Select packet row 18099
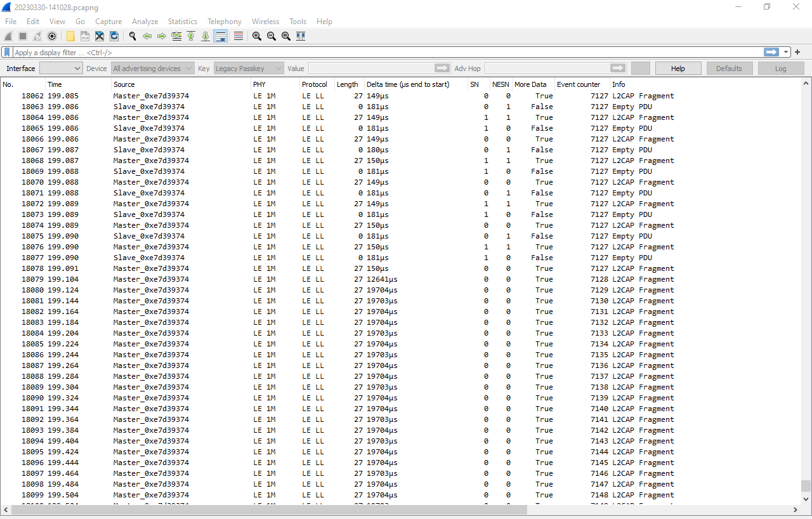The image size is (812, 519). (x=401, y=495)
